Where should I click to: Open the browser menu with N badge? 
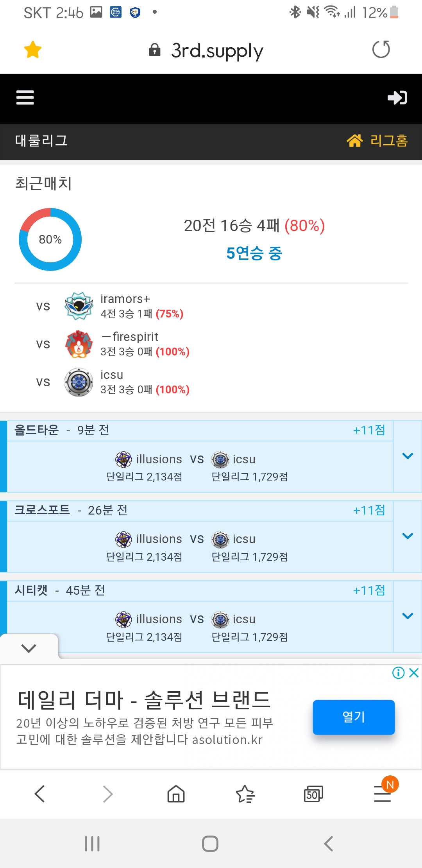[x=383, y=794]
